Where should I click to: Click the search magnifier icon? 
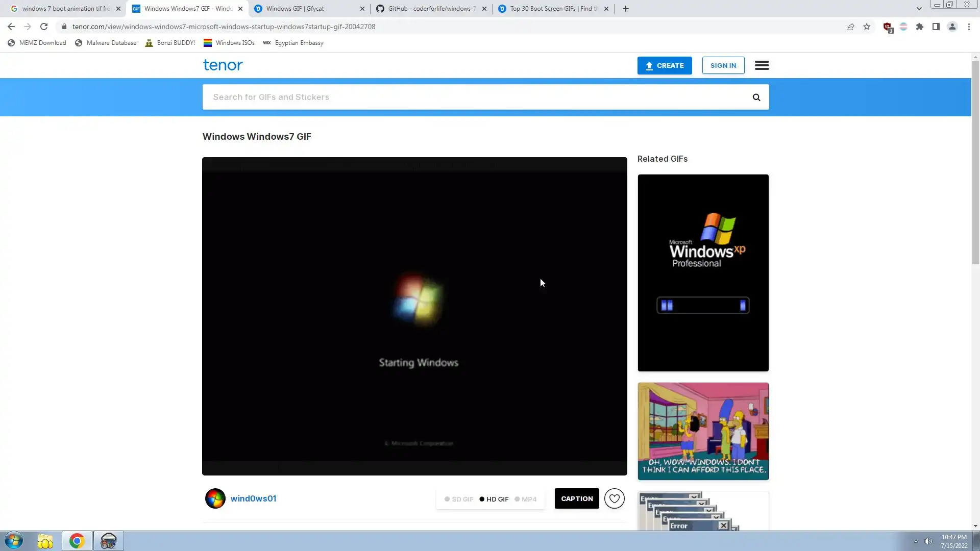(756, 97)
